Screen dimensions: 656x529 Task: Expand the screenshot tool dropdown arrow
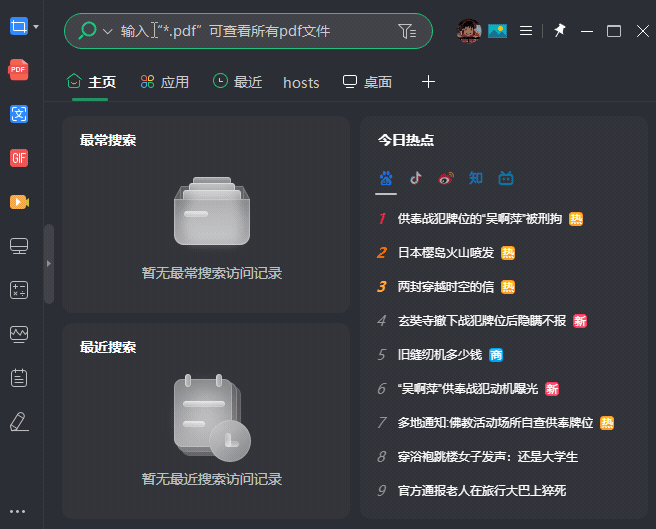(37, 26)
